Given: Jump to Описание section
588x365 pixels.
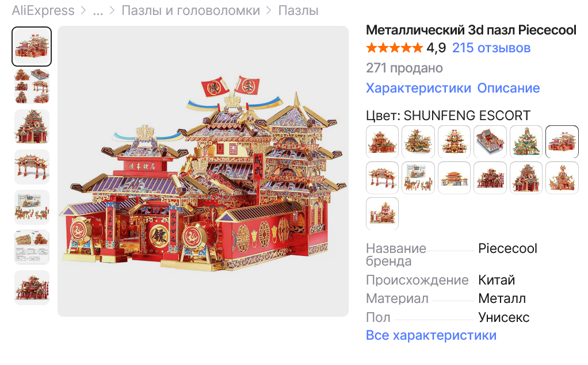Looking at the screenshot, I should pos(509,88).
